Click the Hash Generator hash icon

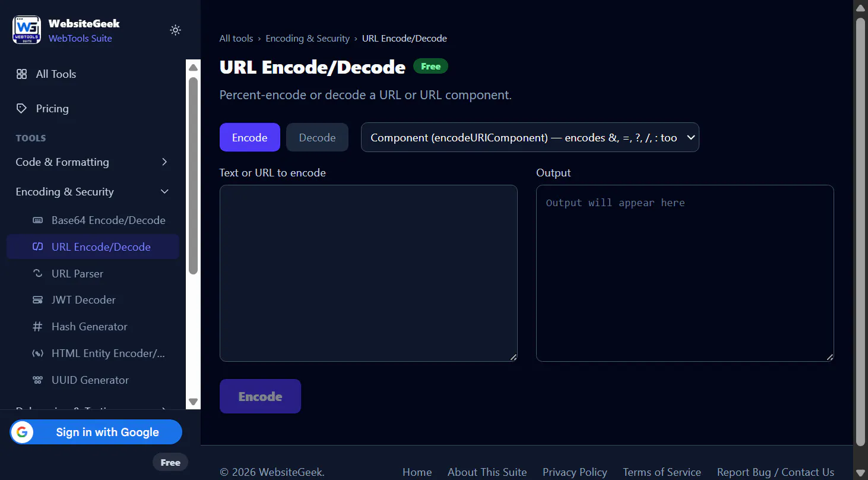[37, 327]
